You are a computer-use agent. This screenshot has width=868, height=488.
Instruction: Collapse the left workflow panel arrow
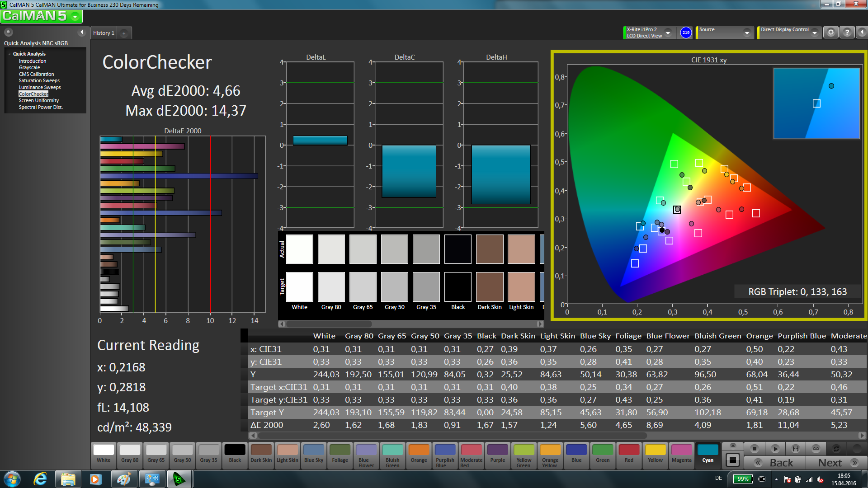point(82,32)
